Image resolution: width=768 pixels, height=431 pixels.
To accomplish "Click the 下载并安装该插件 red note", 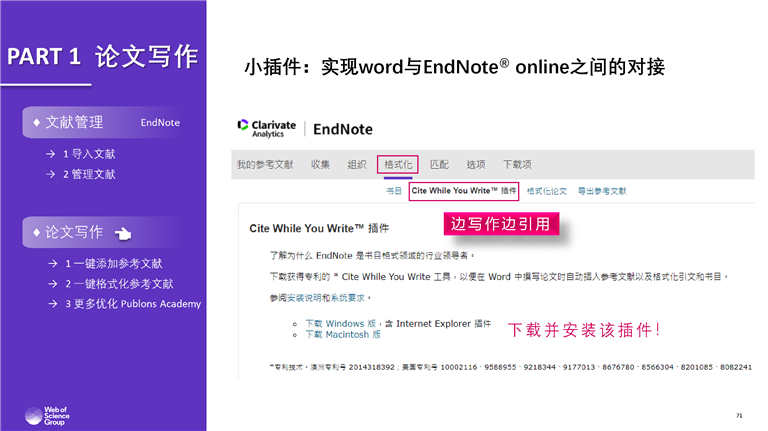I will tap(584, 330).
